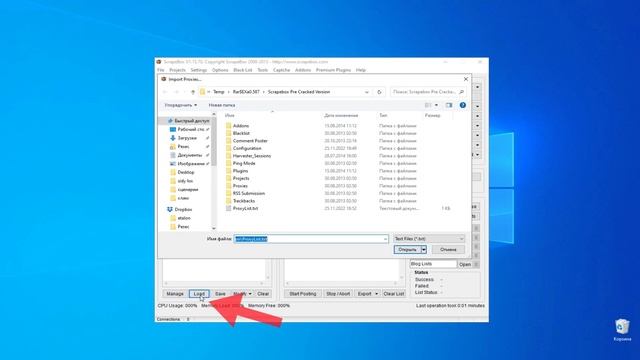This screenshot has height=360, width=640.
Task: Open view options dropdown arrow
Action: tap(436, 105)
